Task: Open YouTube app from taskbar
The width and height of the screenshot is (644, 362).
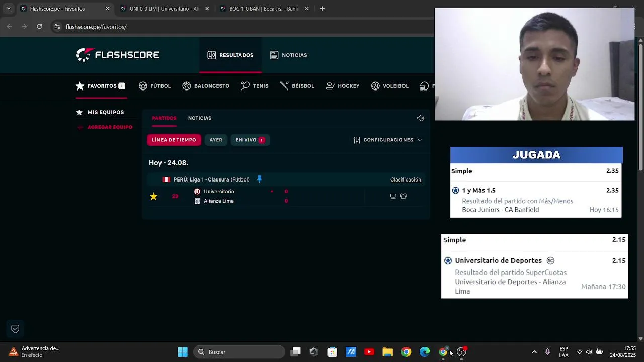Action: [369, 352]
